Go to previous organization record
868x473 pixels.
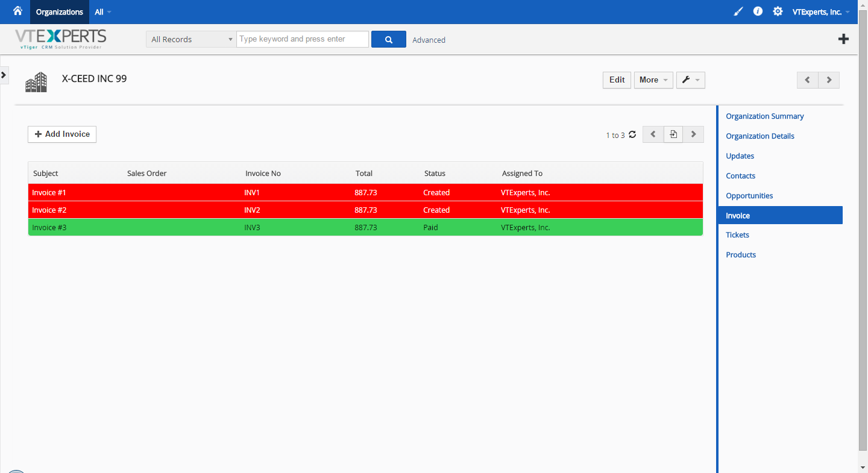(807, 80)
